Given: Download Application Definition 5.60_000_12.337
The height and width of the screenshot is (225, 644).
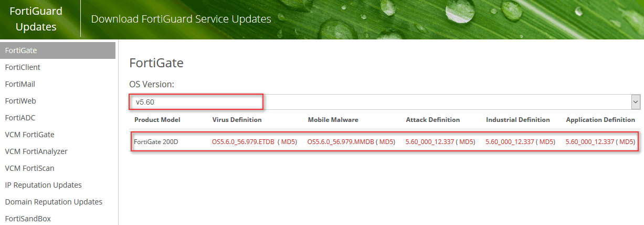Looking at the screenshot, I should (x=590, y=142).
